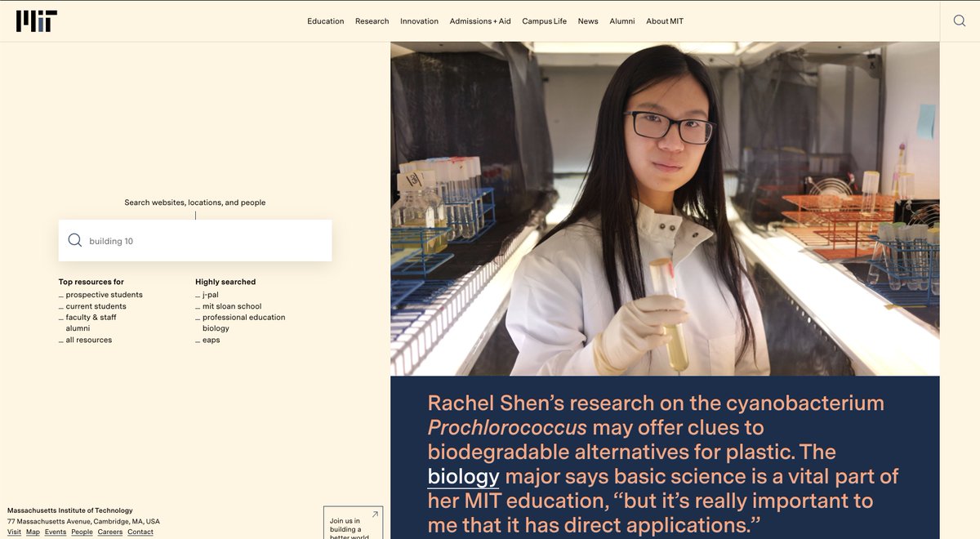Click 'Search websites, locations, and people' label
The height and width of the screenshot is (539, 980).
(195, 203)
